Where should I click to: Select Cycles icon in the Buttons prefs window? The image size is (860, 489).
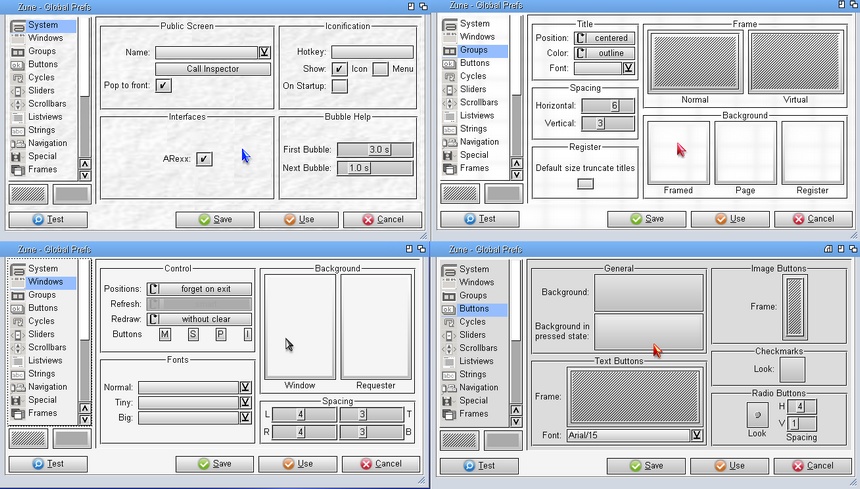449,322
